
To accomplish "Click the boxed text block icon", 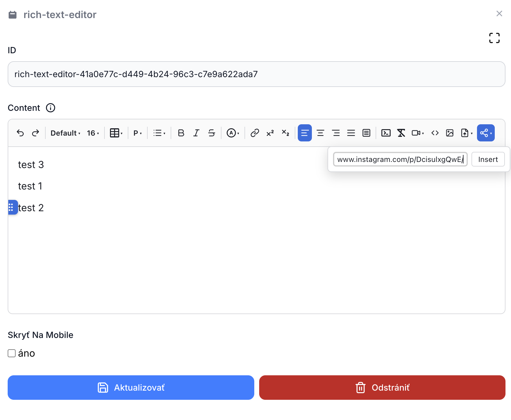I will pos(366,133).
